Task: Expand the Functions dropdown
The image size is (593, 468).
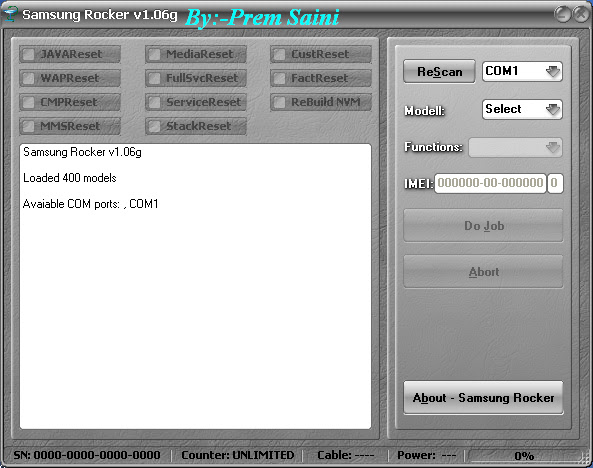Action: 515,147
